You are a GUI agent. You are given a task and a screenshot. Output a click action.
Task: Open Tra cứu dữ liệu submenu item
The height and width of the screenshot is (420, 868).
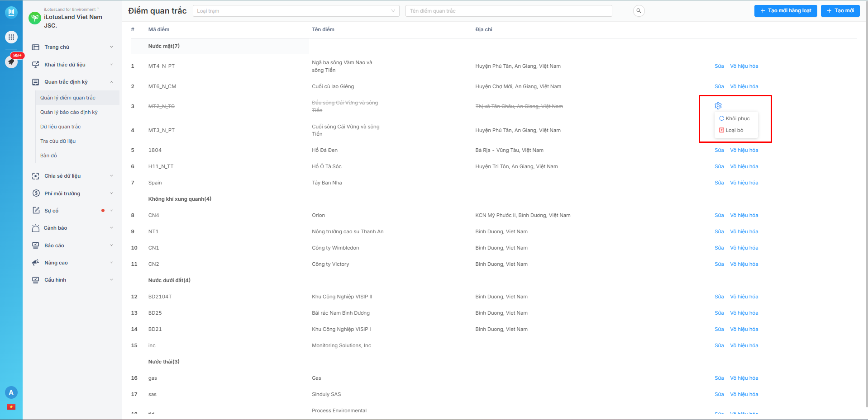pos(58,141)
